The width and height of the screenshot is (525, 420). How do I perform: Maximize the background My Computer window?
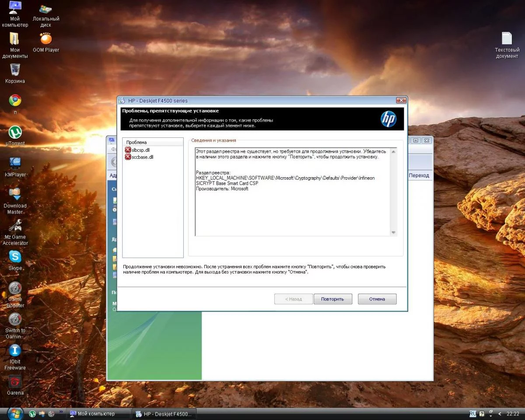pos(416,140)
